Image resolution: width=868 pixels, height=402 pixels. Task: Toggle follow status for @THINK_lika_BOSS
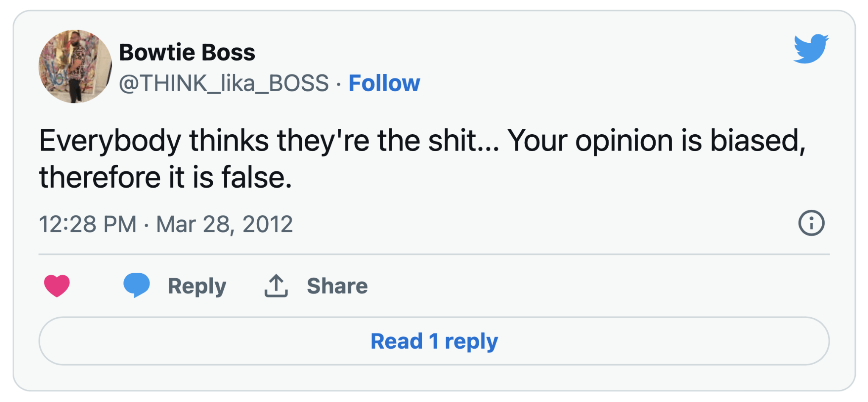[383, 83]
